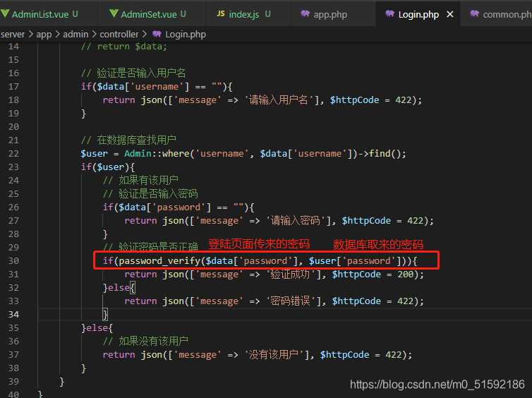Screen dimensions: 532x398
Task: Click the PHP icon in the breadcrumb
Action: [x=157, y=34]
